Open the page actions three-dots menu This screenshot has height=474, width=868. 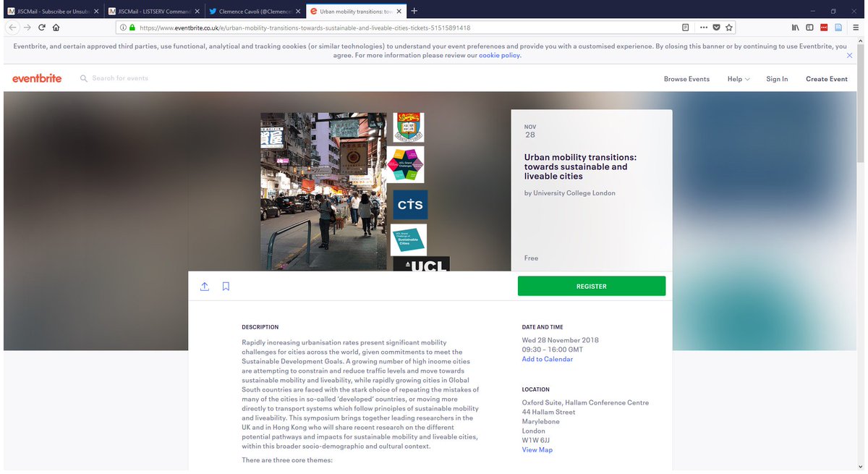tap(704, 27)
